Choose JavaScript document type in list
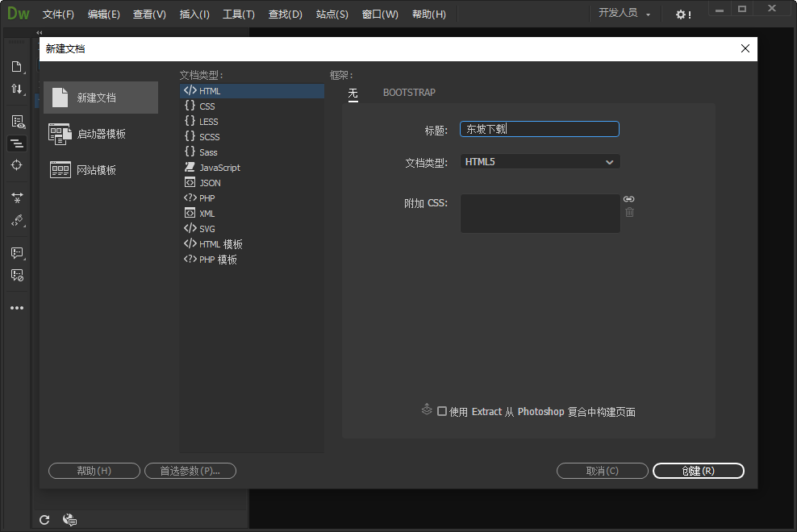797x532 pixels. pos(252,167)
